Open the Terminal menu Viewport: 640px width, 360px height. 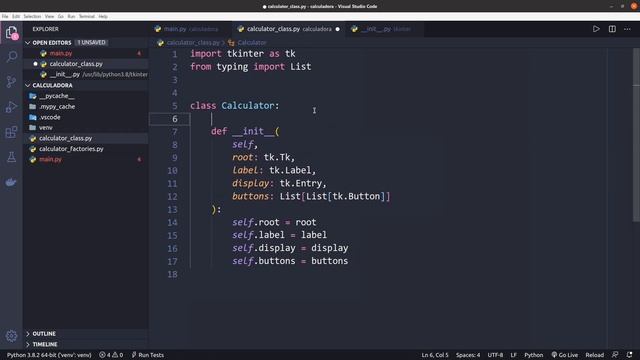click(x=87, y=16)
